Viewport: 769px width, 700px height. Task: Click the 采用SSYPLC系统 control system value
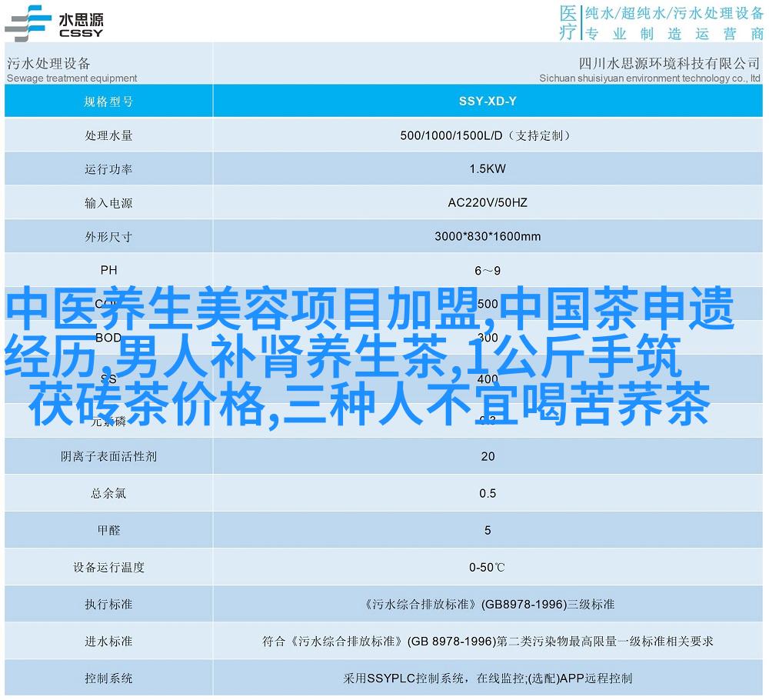click(488, 678)
